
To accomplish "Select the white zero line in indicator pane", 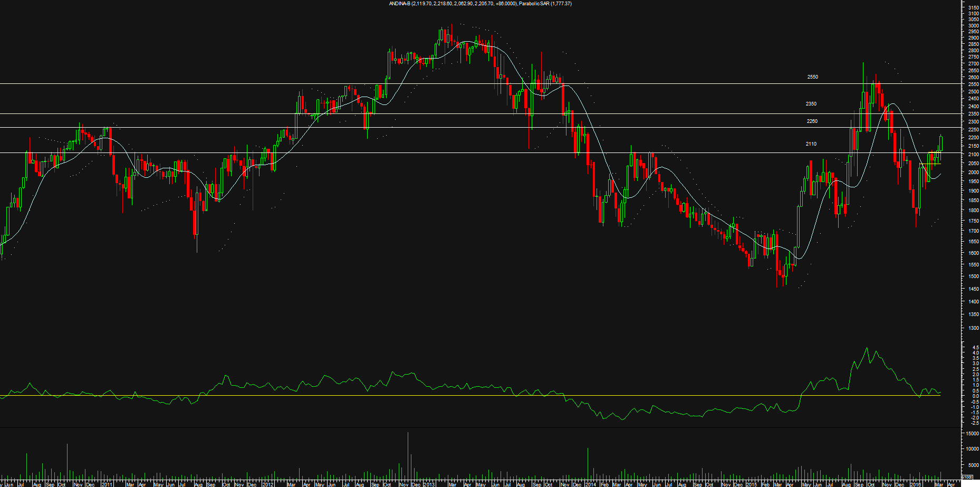I will [469, 395].
